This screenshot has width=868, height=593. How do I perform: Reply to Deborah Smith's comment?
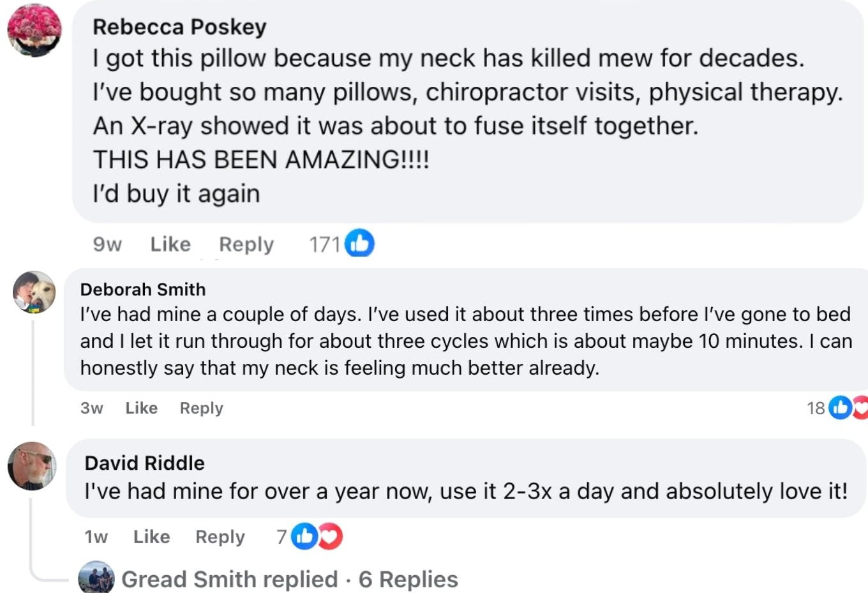tap(201, 408)
